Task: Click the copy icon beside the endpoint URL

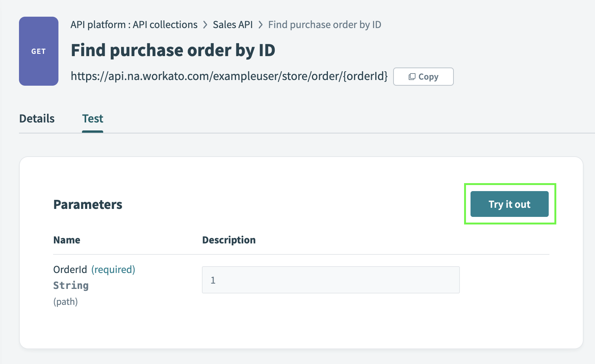Action: coord(412,76)
